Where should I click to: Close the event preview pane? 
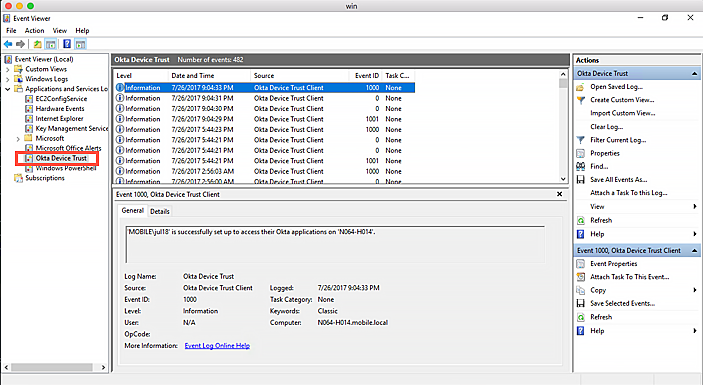(x=559, y=194)
